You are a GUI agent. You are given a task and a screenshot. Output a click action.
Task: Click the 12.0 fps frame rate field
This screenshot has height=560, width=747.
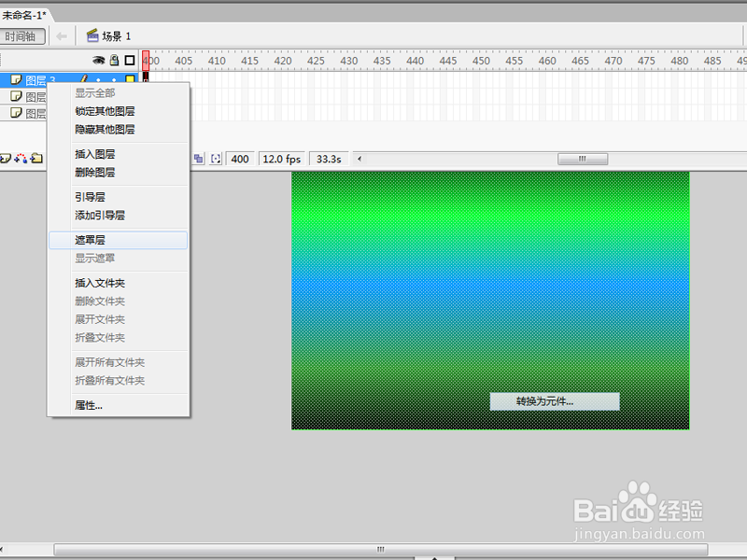click(x=282, y=159)
